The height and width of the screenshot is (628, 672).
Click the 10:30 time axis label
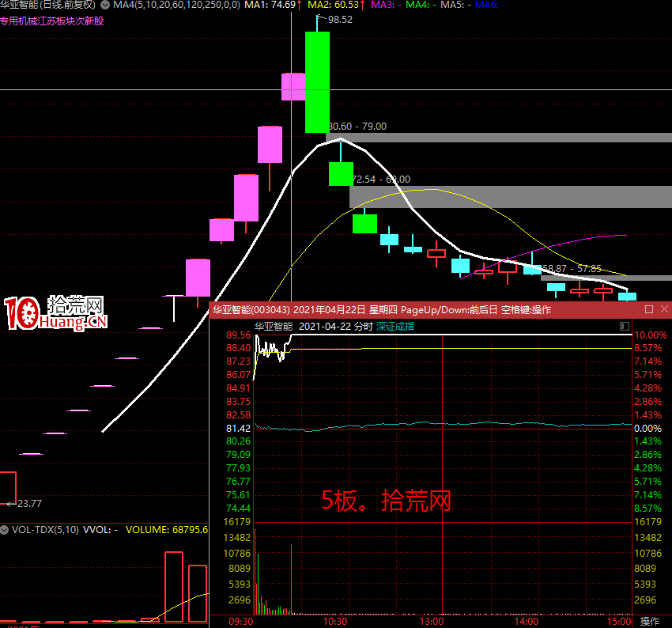335,622
